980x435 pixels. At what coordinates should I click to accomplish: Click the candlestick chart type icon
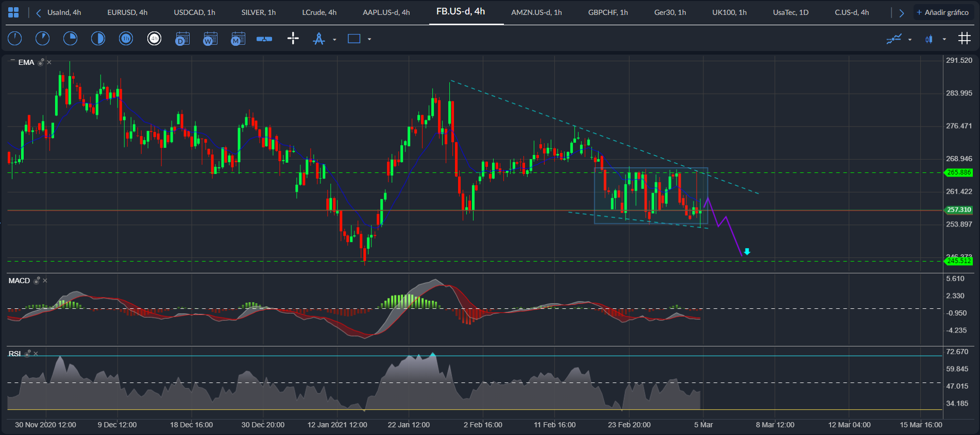pos(929,39)
